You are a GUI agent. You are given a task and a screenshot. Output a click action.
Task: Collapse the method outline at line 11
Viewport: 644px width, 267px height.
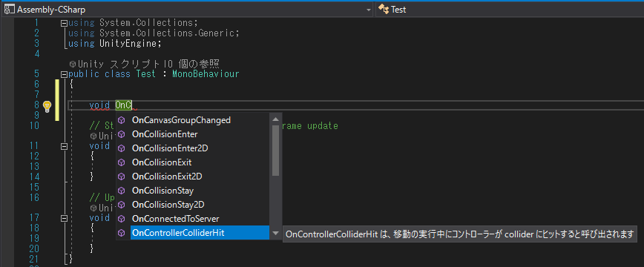pos(64,146)
